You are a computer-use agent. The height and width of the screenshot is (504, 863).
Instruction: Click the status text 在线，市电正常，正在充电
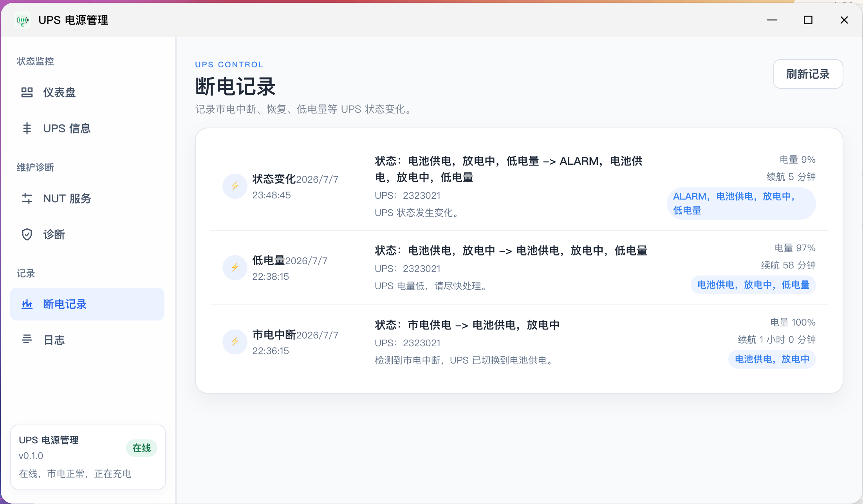click(x=75, y=474)
